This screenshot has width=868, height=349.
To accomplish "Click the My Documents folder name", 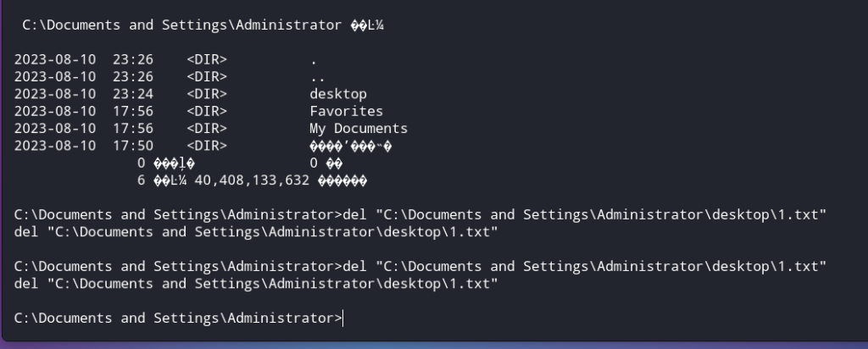I will point(359,128).
